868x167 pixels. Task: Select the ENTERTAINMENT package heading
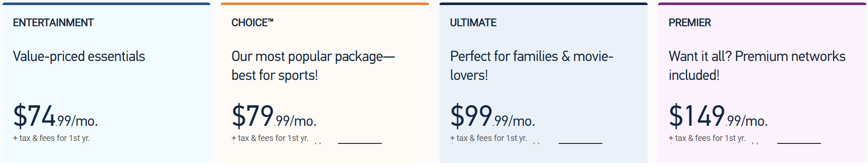(53, 23)
